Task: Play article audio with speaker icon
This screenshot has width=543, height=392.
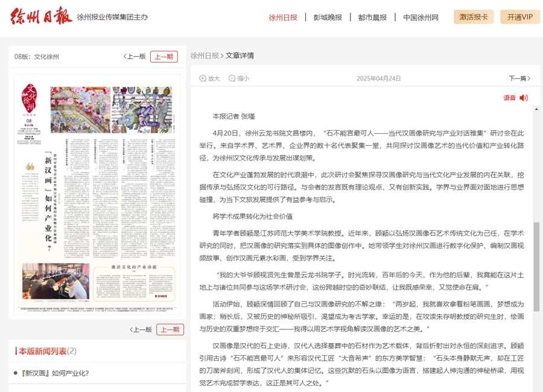Action: click(x=523, y=98)
